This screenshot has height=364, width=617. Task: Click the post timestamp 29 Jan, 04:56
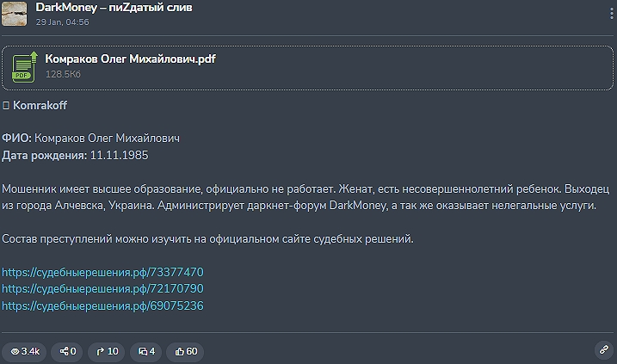click(x=62, y=22)
